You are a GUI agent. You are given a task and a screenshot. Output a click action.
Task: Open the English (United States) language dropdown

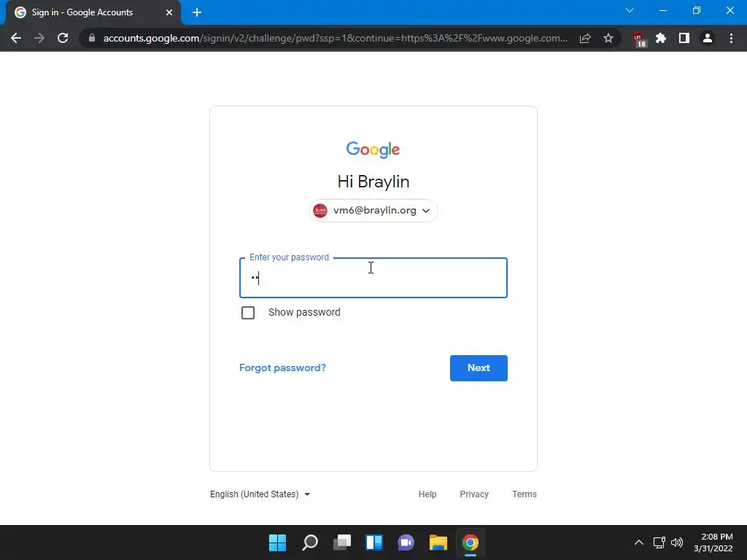(260, 494)
